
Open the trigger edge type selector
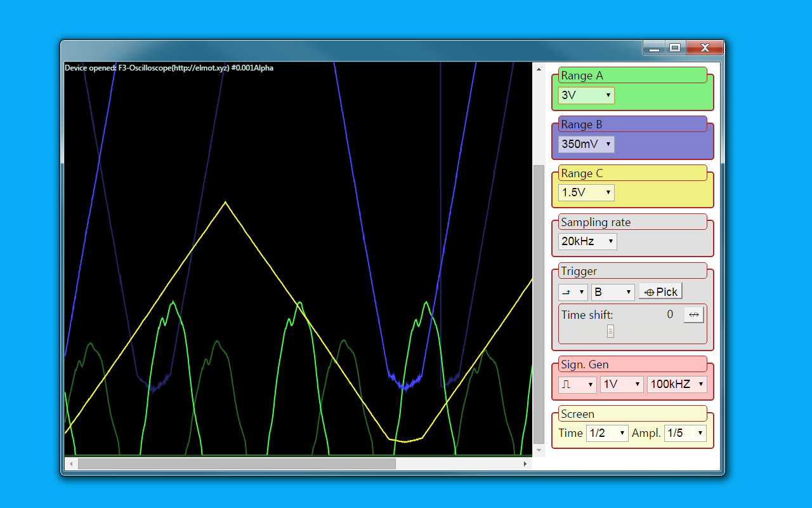pos(572,292)
